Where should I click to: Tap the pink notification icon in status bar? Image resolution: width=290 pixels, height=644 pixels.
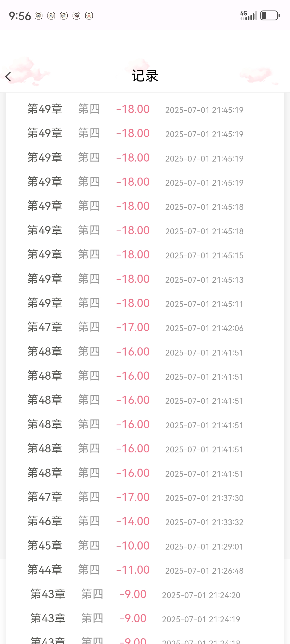click(89, 16)
